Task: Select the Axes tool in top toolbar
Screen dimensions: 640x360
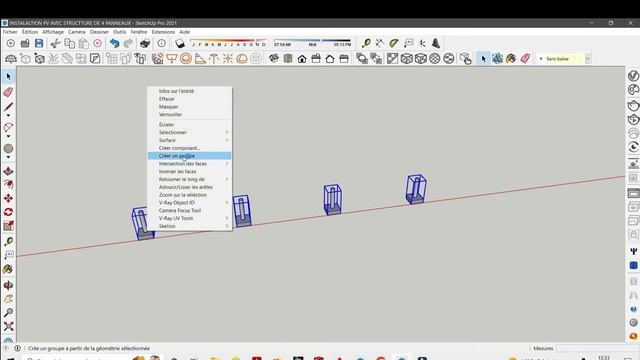Action: pos(422,43)
